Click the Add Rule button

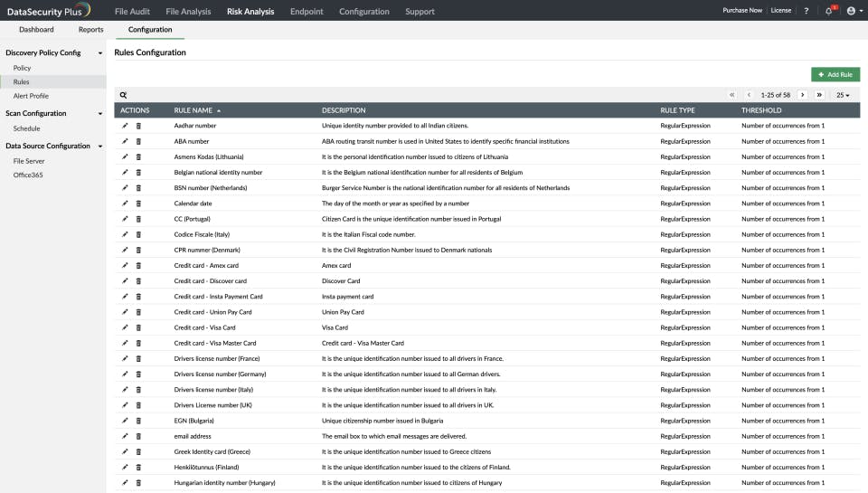click(835, 74)
